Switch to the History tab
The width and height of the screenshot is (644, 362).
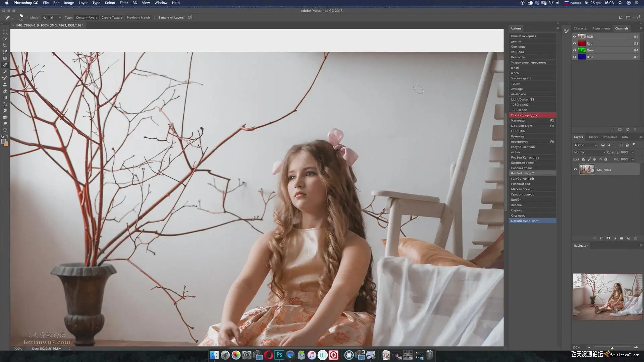point(592,137)
